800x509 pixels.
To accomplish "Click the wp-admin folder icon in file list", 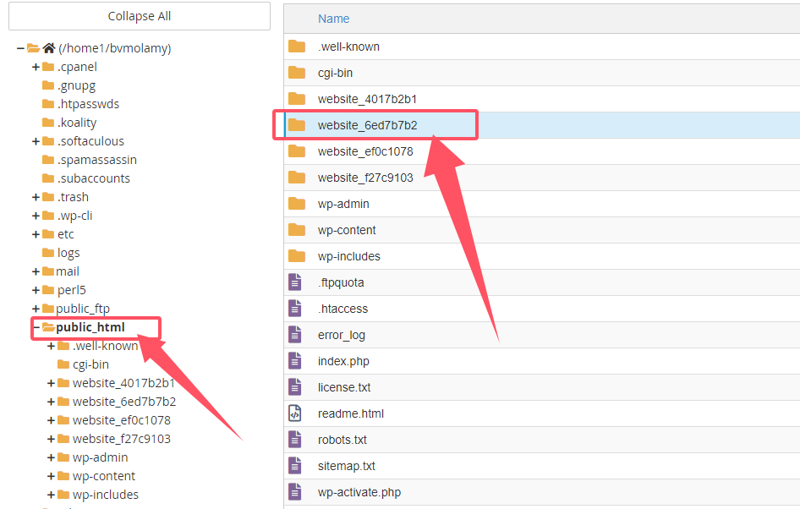I will point(296,204).
